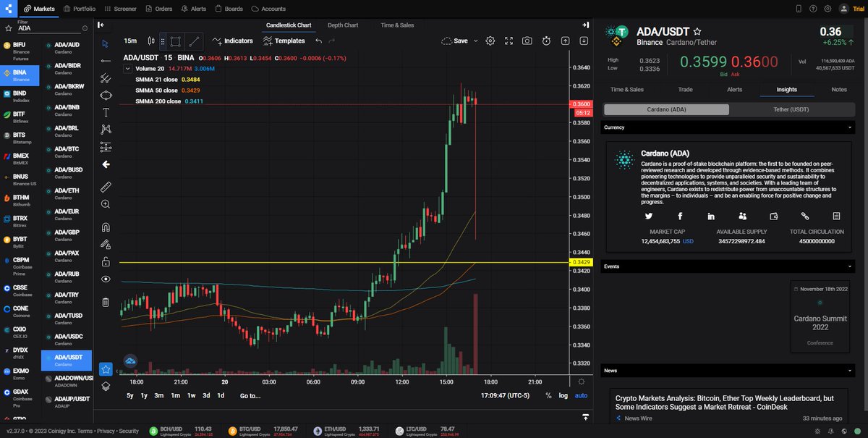The width and height of the screenshot is (868, 438).
Task: Collapse the Volume 20 indicator legend
Action: coord(128,69)
